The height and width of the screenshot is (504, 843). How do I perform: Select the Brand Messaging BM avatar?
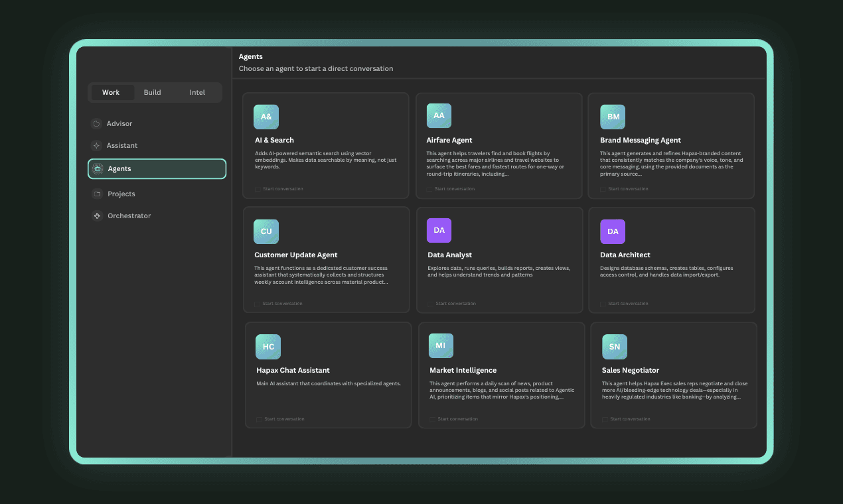[x=613, y=117]
